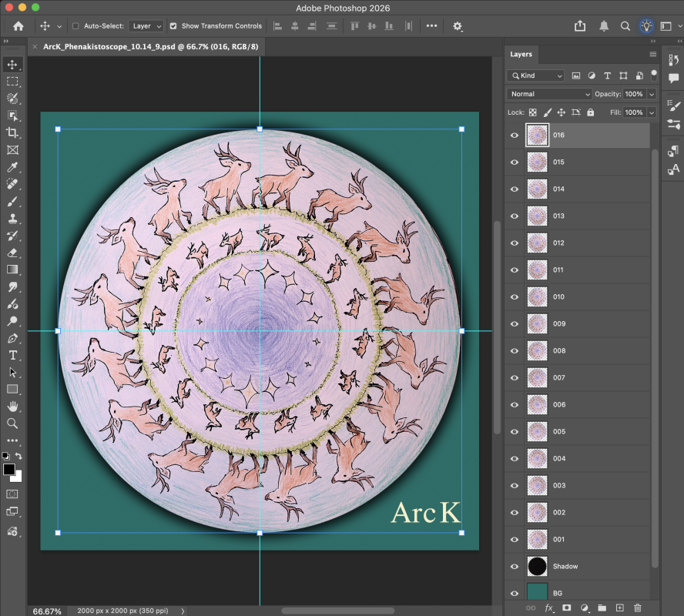The width and height of the screenshot is (684, 616).
Task: Select ArcK_Phenakistoscope document tab
Action: [150, 47]
